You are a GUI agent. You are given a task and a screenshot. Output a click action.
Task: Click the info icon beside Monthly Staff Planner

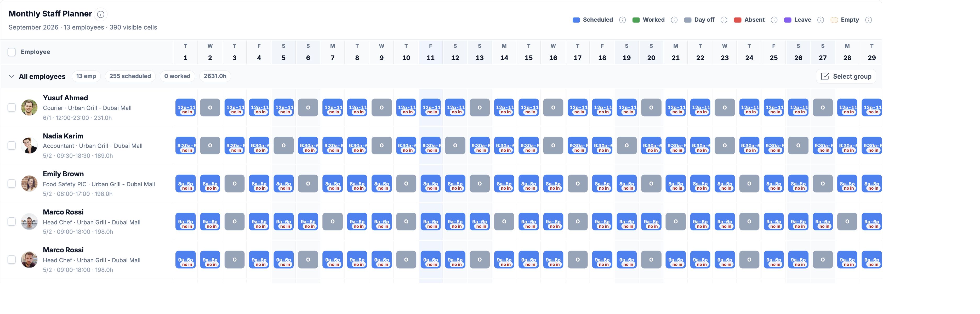[100, 14]
